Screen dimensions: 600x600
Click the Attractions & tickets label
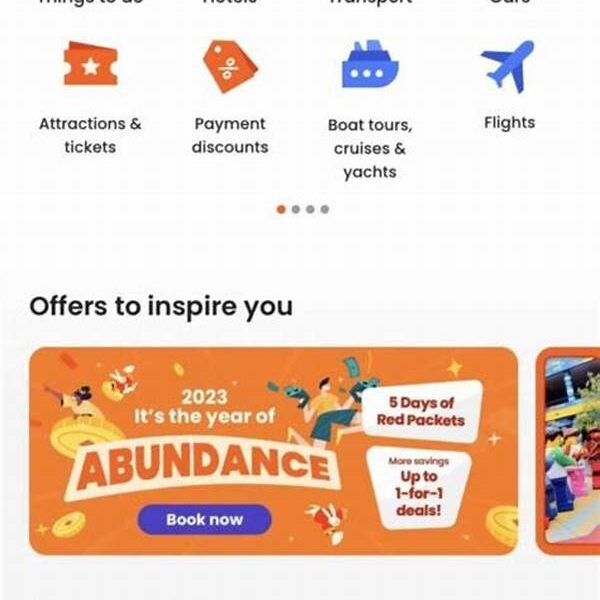click(90, 135)
